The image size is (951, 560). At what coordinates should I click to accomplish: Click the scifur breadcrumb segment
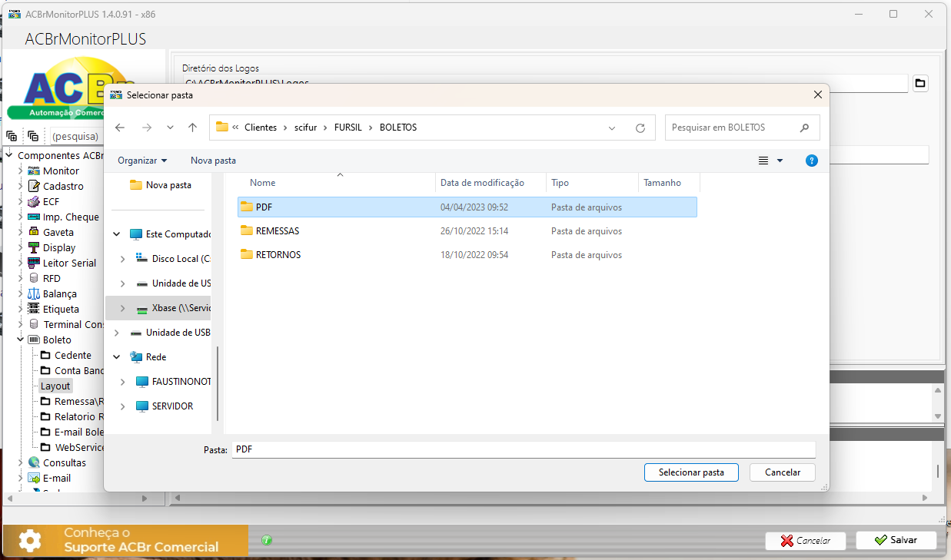point(305,128)
